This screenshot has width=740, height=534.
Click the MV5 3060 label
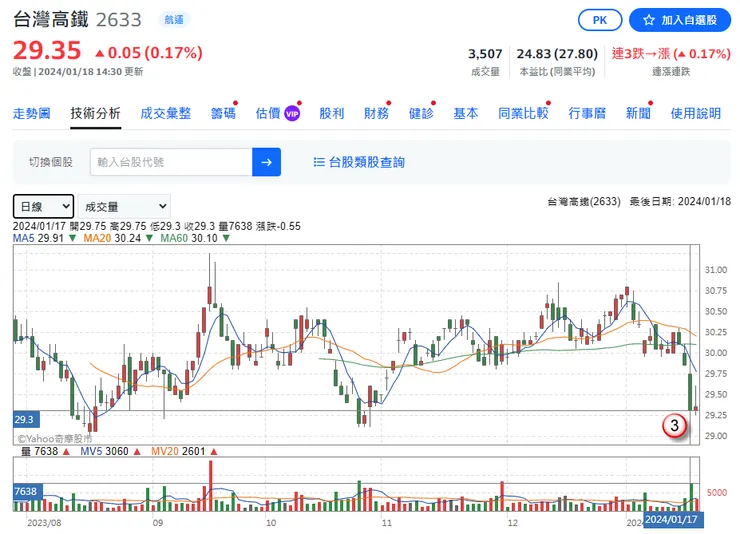pyautogui.click(x=104, y=451)
